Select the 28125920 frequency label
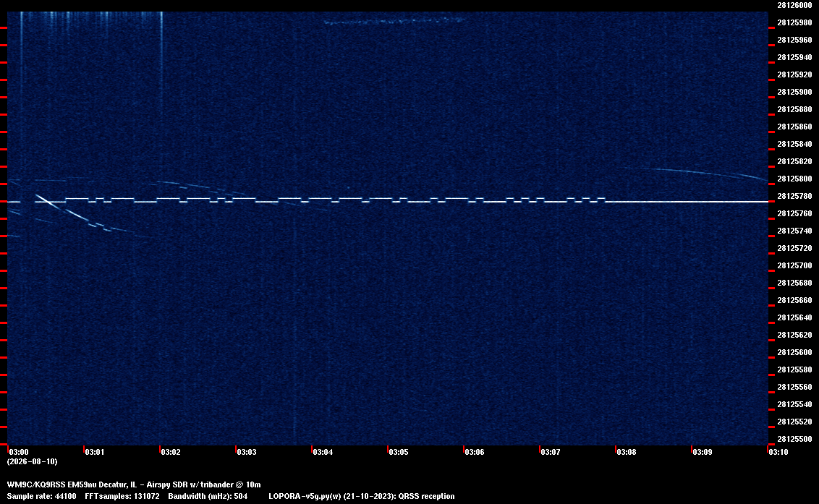This screenshot has height=504, width=819. pos(794,74)
